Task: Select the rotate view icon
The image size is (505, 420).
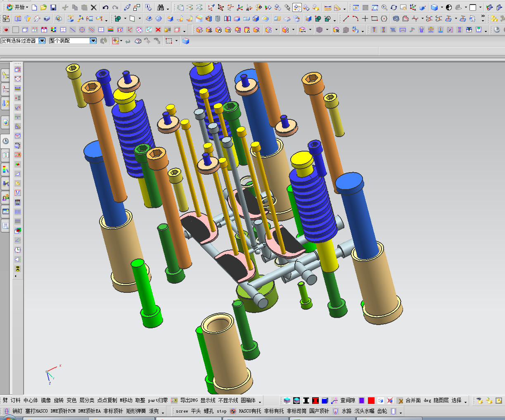Action: [x=394, y=7]
